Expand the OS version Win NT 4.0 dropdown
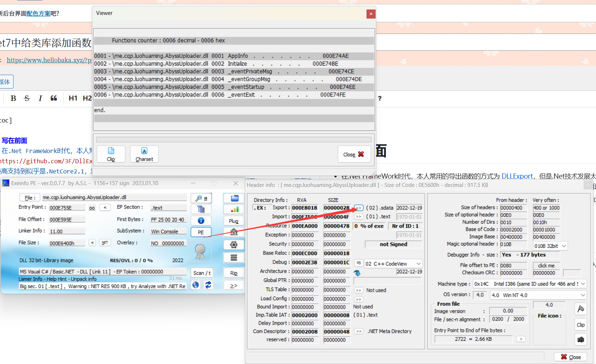This screenshot has height=364, width=596. [583, 295]
